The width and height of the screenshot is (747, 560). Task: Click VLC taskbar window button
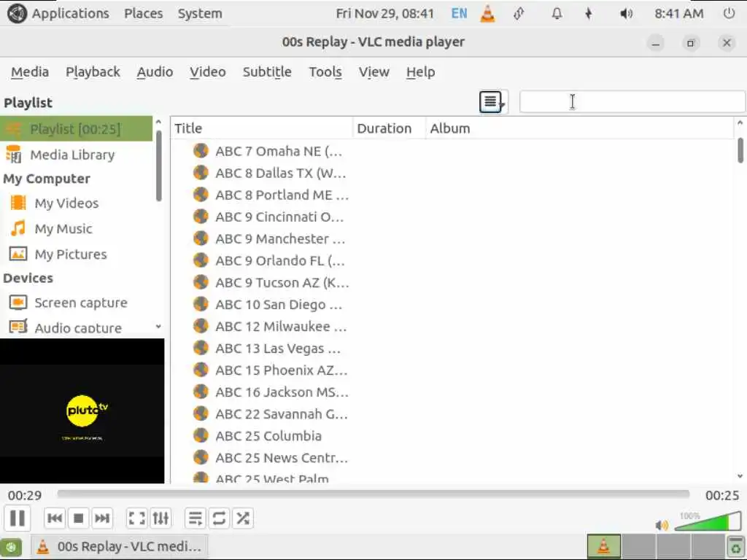120,547
